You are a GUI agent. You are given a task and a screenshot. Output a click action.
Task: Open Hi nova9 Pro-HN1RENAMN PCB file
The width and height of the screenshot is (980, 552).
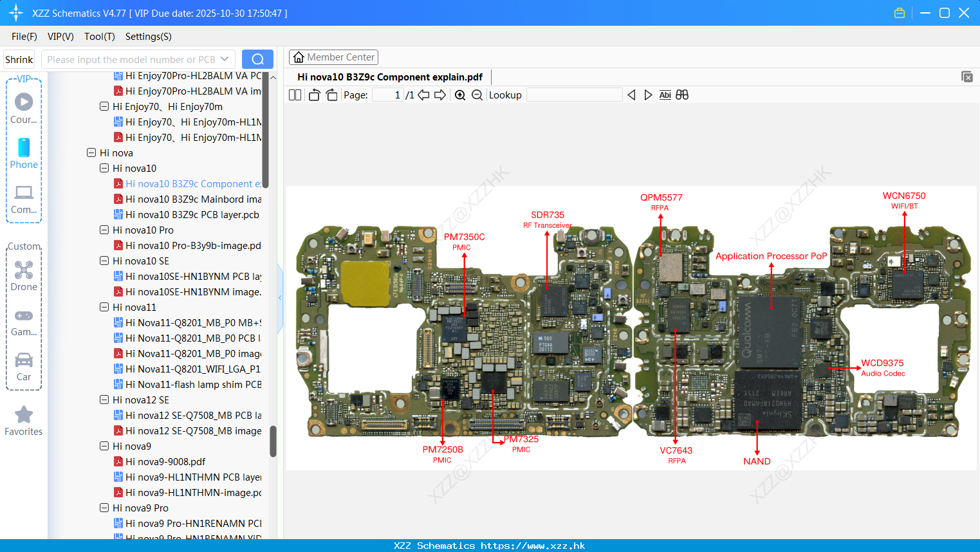(x=188, y=524)
